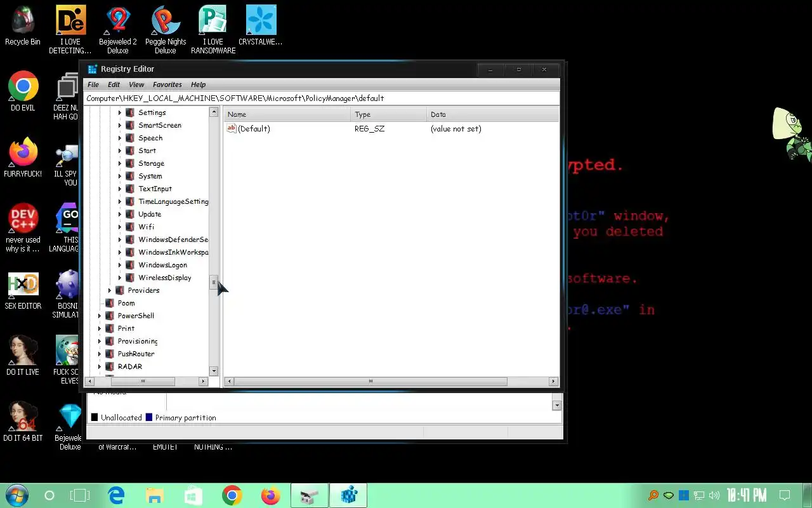
Task: Open the I LOVE DETECTING desktop shortcut
Action: tap(70, 30)
